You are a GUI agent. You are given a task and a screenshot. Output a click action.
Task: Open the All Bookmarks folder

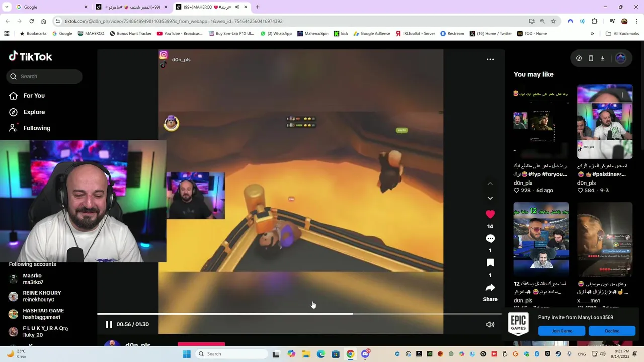click(622, 34)
